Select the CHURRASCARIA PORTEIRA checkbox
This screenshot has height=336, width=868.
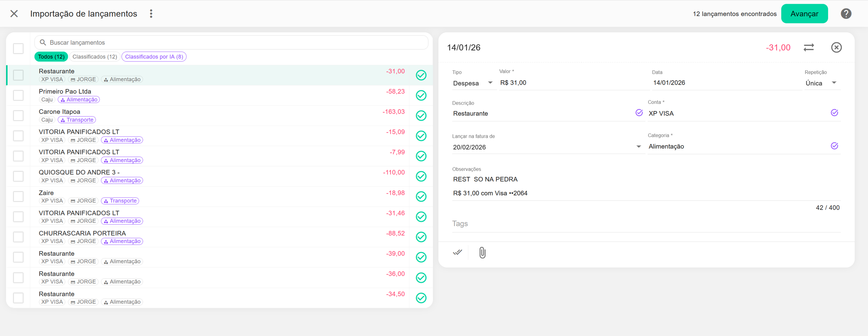18,237
